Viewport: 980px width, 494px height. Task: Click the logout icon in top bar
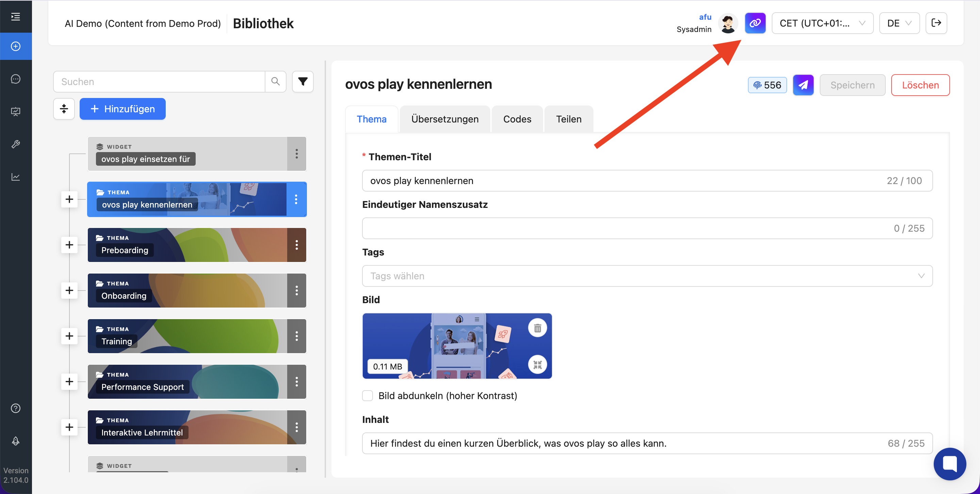click(936, 23)
